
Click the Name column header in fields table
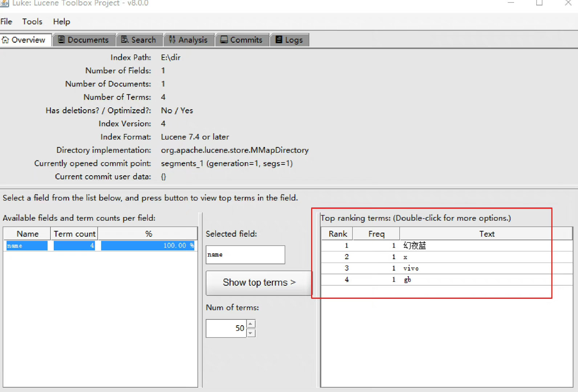click(27, 234)
